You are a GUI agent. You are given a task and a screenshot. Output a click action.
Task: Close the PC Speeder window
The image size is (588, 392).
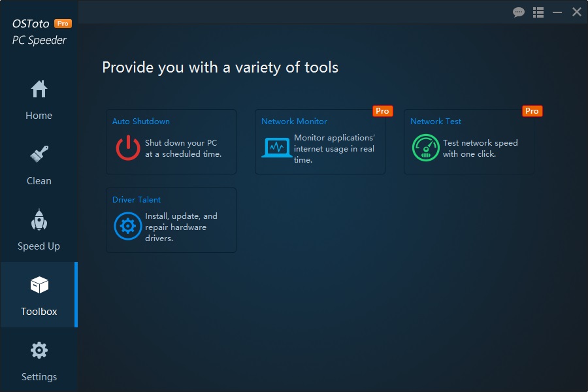coord(577,12)
